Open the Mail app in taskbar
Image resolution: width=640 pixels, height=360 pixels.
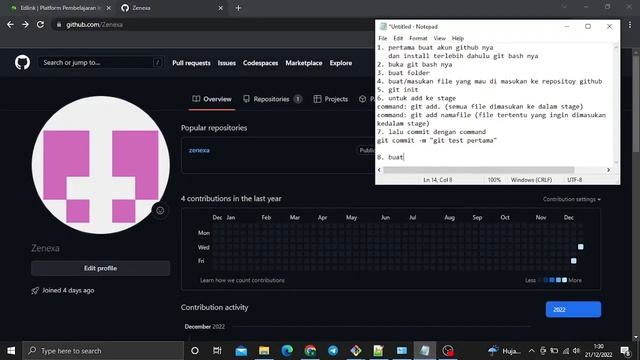coord(241,351)
